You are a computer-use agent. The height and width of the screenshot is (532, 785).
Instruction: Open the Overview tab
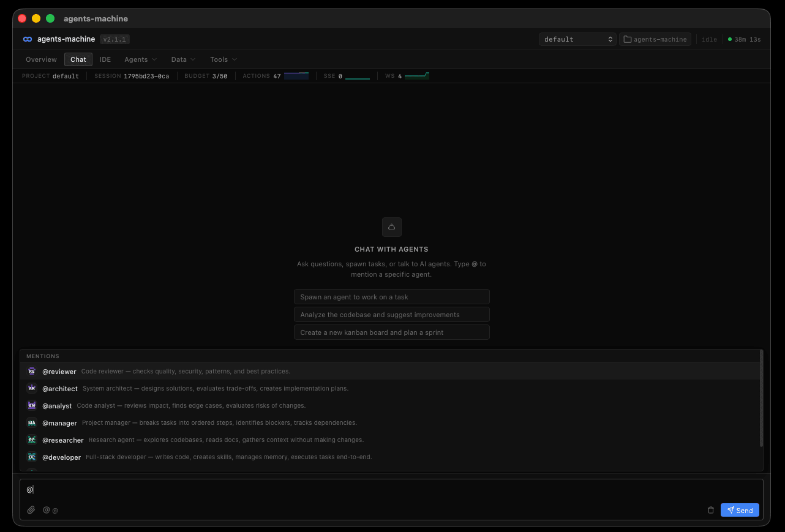[41, 59]
